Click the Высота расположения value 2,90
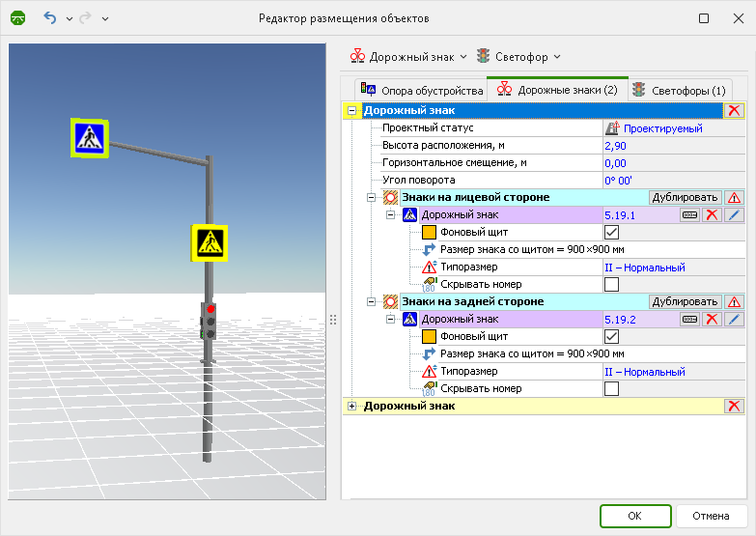Image resolution: width=756 pixels, height=536 pixels. point(615,146)
